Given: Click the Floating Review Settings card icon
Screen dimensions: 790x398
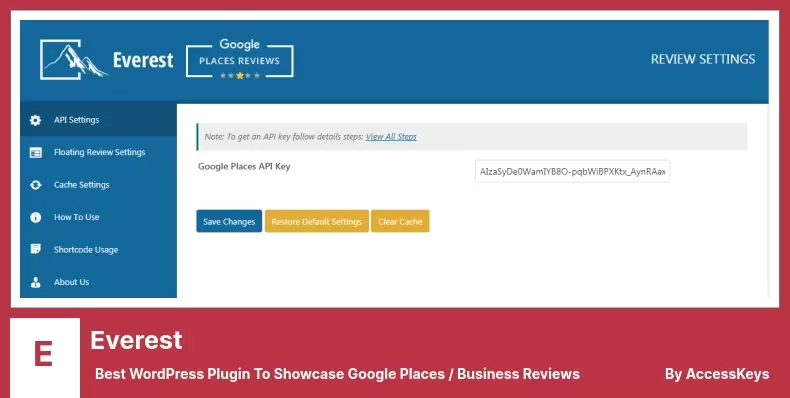Looking at the screenshot, I should 35,153.
